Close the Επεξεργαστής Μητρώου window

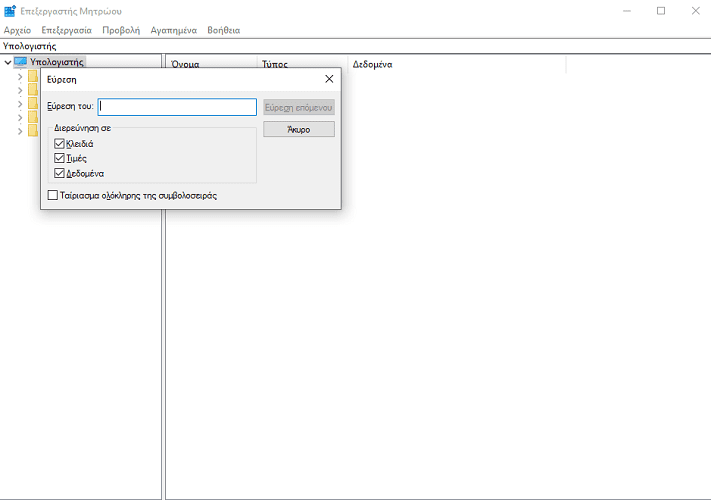coord(696,11)
